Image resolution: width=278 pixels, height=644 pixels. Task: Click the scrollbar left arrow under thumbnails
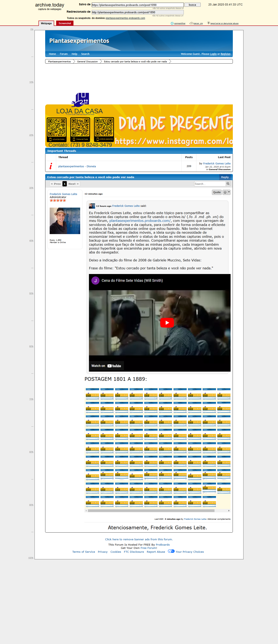[86, 511]
